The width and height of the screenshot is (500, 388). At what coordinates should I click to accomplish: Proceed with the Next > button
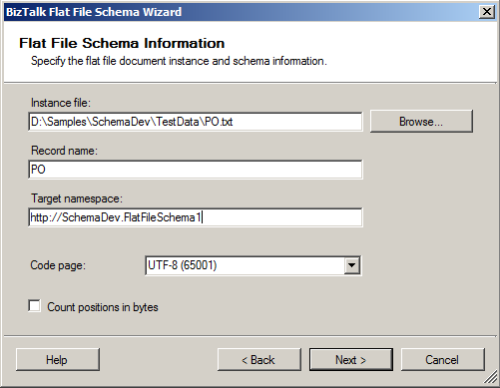[x=351, y=360]
